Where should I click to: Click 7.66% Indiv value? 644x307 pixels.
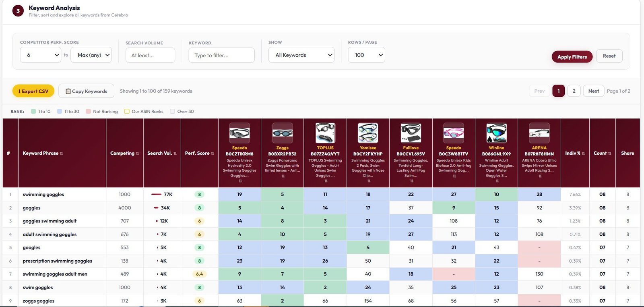[575, 195]
